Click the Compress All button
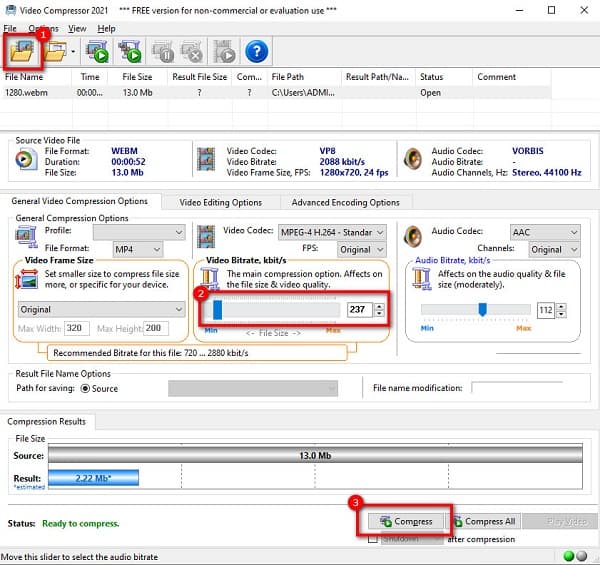The width and height of the screenshot is (600, 565). [x=484, y=521]
